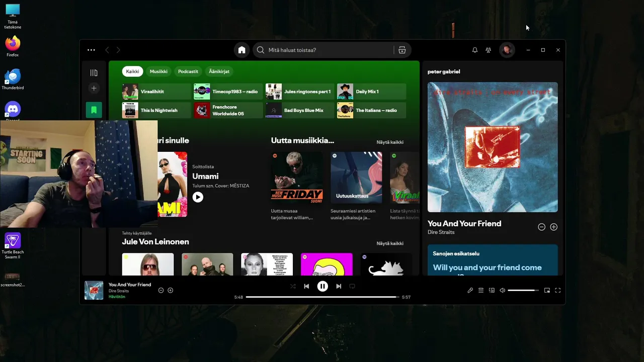Click now-playing thumbnail in bottom bar
Image resolution: width=644 pixels, height=362 pixels.
tap(94, 290)
